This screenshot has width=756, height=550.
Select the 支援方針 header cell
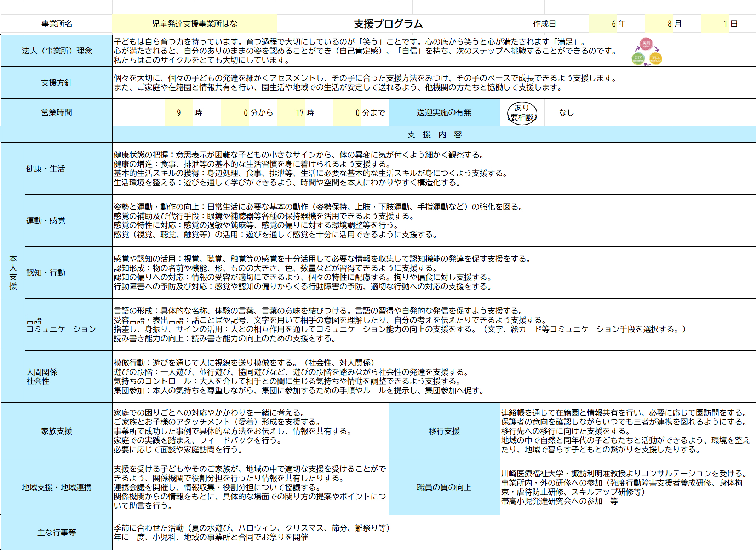pyautogui.click(x=57, y=83)
